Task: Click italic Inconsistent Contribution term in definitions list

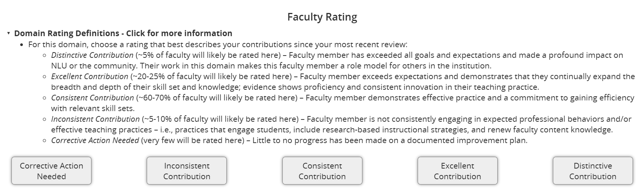Action: (x=95, y=119)
